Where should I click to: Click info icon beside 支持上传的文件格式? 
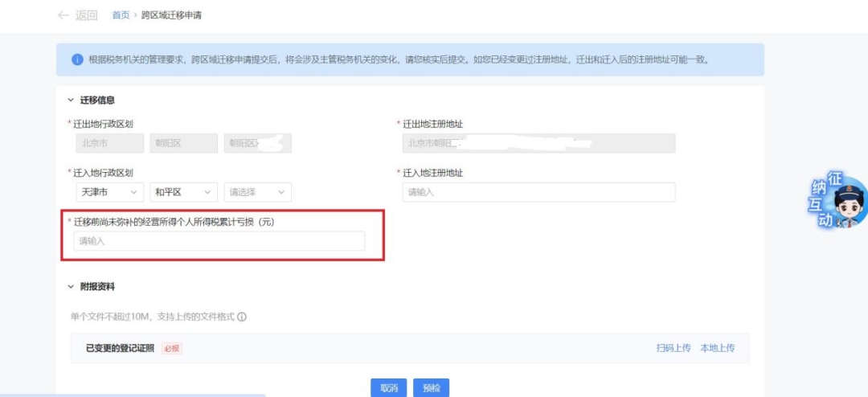pos(242,317)
